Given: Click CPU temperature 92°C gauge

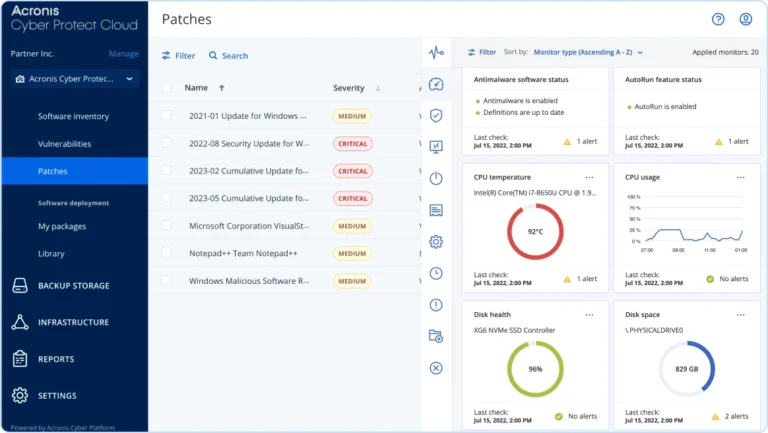Looking at the screenshot, I should [535, 231].
